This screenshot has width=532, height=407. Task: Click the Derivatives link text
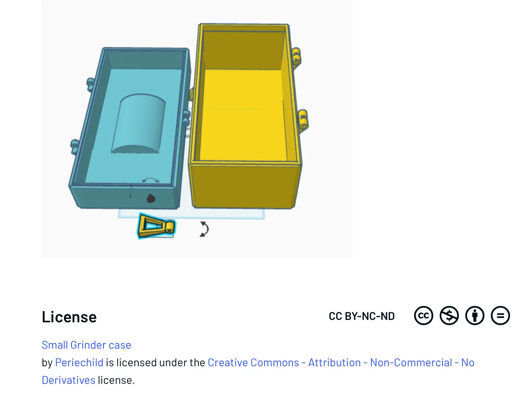pyautogui.click(x=69, y=380)
